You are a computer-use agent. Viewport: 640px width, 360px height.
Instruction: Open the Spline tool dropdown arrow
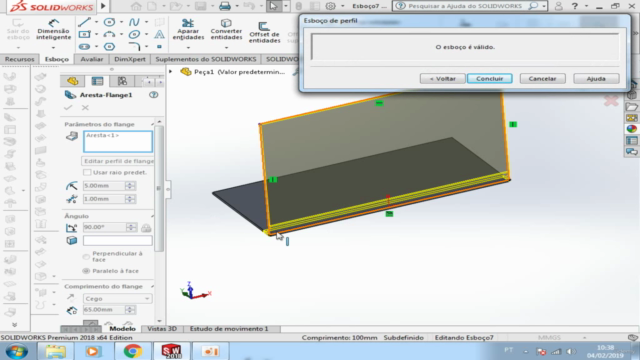click(x=147, y=22)
